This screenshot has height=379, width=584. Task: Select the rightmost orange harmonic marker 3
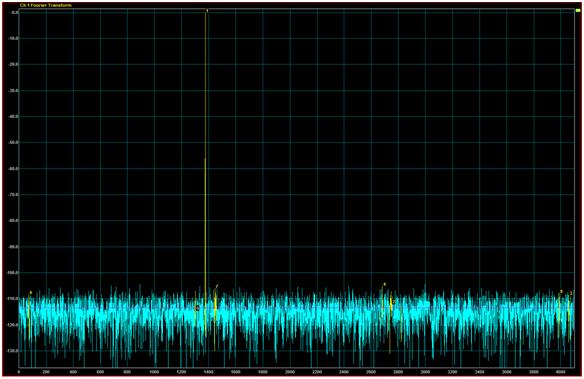pyautogui.click(x=571, y=293)
